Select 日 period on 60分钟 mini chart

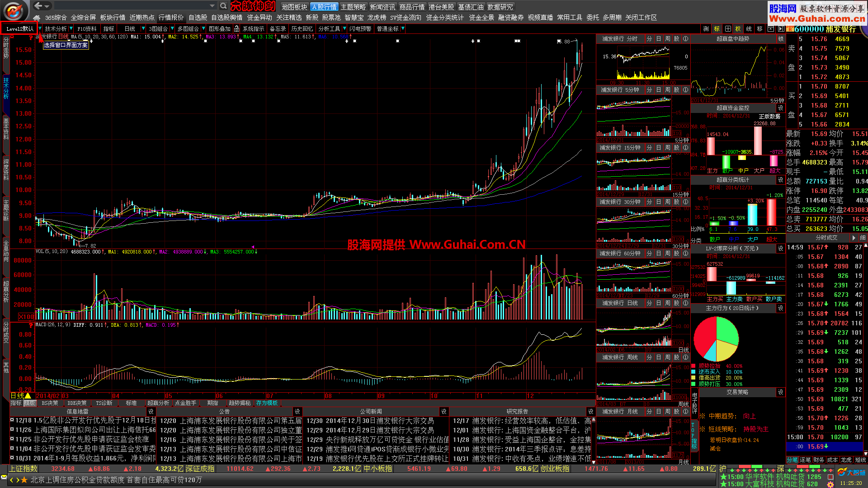pyautogui.click(x=659, y=253)
